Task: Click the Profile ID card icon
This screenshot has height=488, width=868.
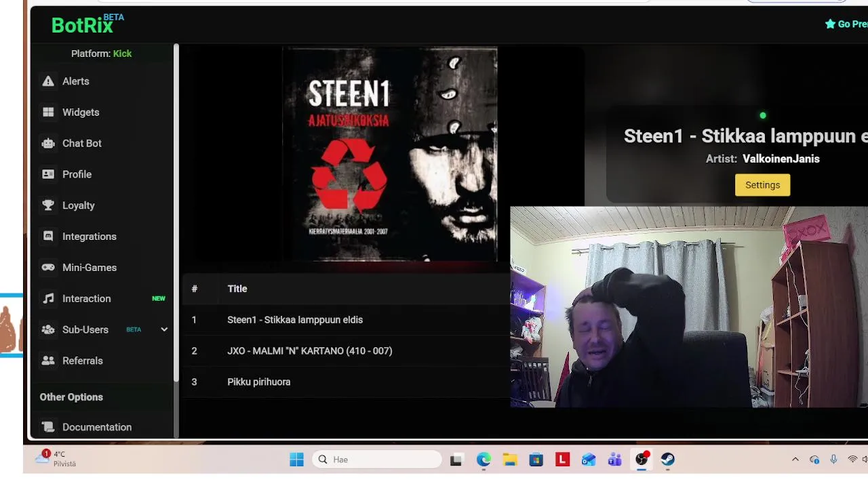Action: [x=48, y=174]
